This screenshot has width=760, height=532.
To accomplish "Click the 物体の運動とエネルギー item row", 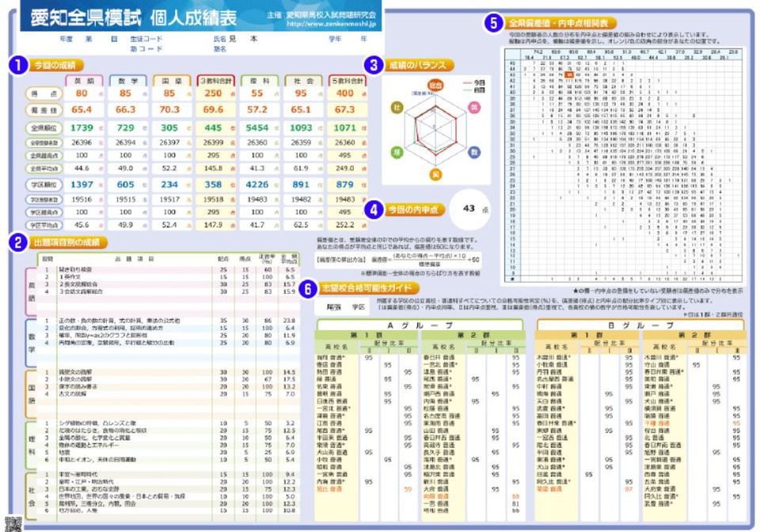I will 168,445.
